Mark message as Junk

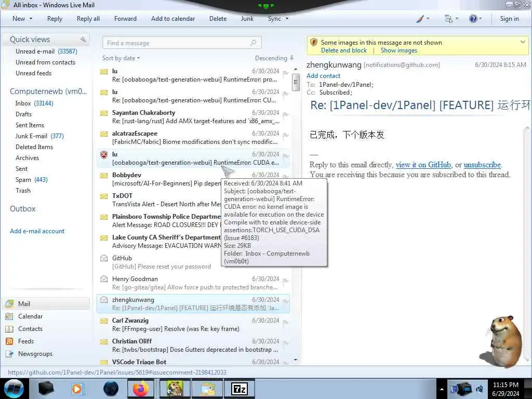pyautogui.click(x=247, y=19)
